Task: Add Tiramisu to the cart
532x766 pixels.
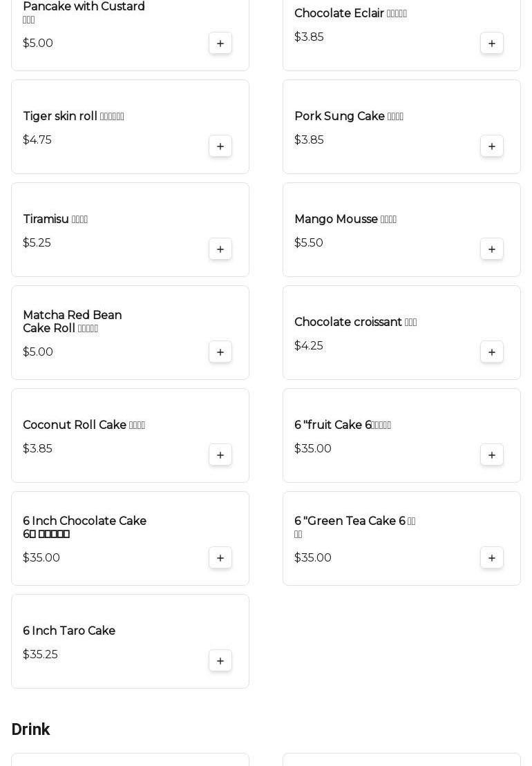Action: pos(220,249)
